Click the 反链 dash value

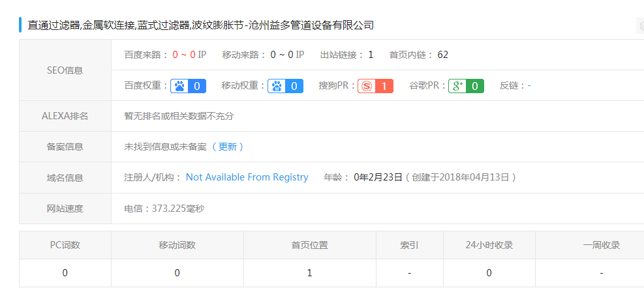coord(529,86)
